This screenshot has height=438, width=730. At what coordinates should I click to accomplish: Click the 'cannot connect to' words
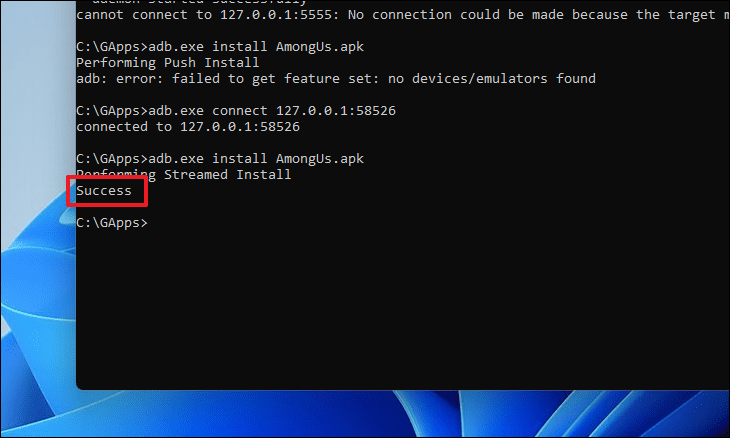click(144, 15)
